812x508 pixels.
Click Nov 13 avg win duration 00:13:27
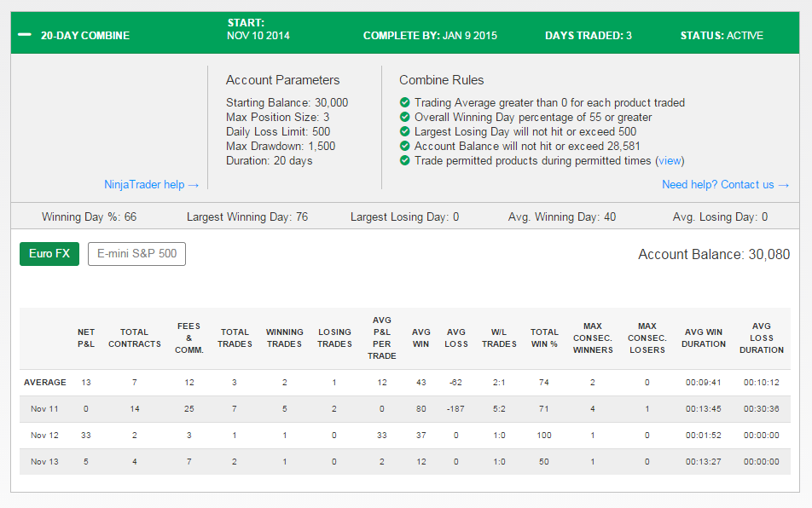[x=703, y=461]
